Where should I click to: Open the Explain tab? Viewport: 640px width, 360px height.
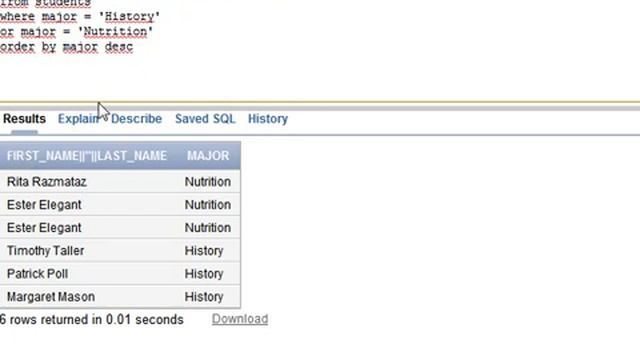pyautogui.click(x=78, y=119)
